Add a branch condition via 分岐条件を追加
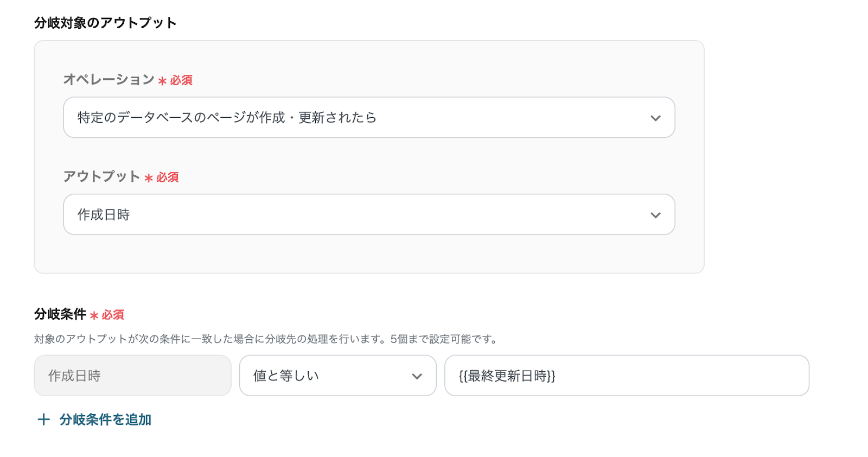 tap(105, 420)
